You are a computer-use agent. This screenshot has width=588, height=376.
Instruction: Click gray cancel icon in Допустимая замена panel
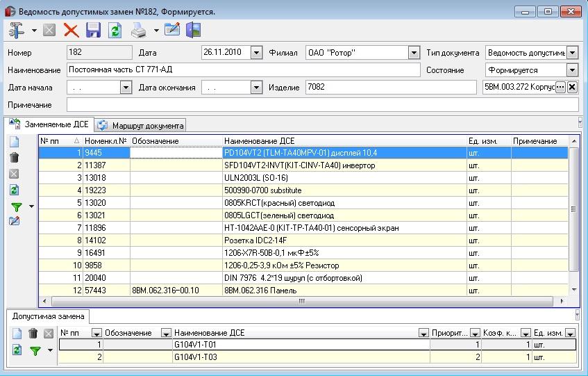(x=49, y=333)
